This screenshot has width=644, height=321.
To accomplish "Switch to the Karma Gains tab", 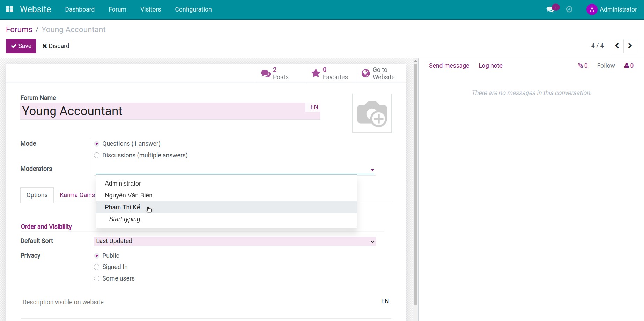I will click(x=77, y=195).
